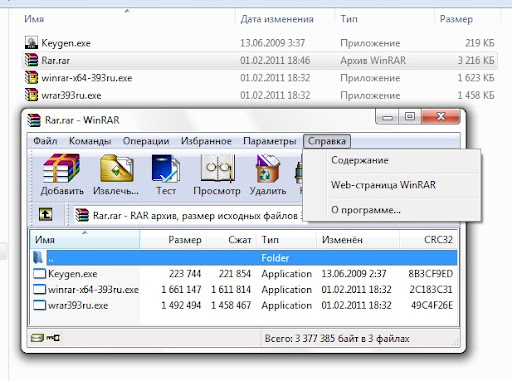This screenshot has width=512, height=381.
Task: Go up one level with the up-arrow icon
Action: coord(45,214)
